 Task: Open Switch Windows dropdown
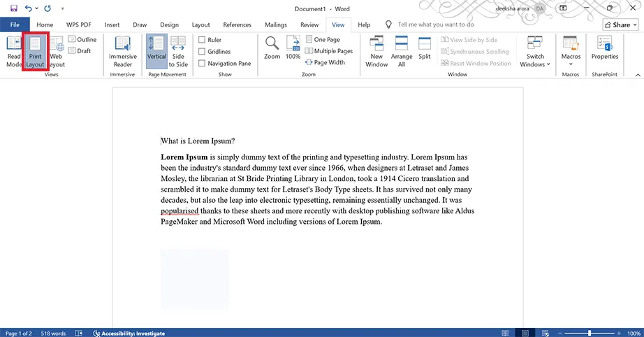coord(535,52)
